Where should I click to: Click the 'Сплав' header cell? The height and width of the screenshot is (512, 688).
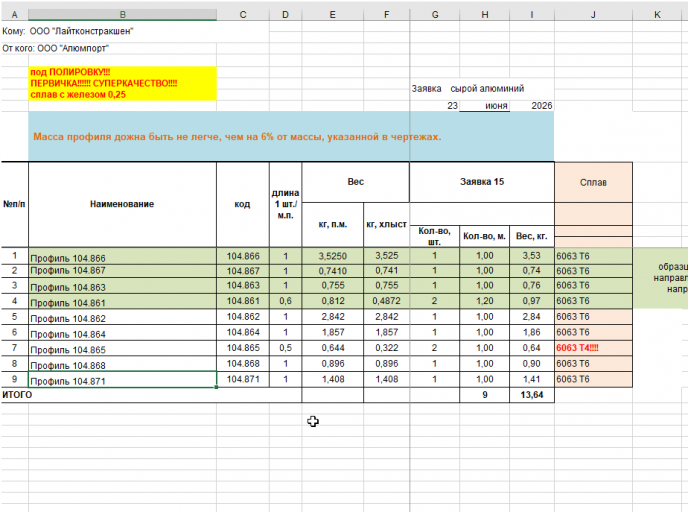[x=593, y=182]
